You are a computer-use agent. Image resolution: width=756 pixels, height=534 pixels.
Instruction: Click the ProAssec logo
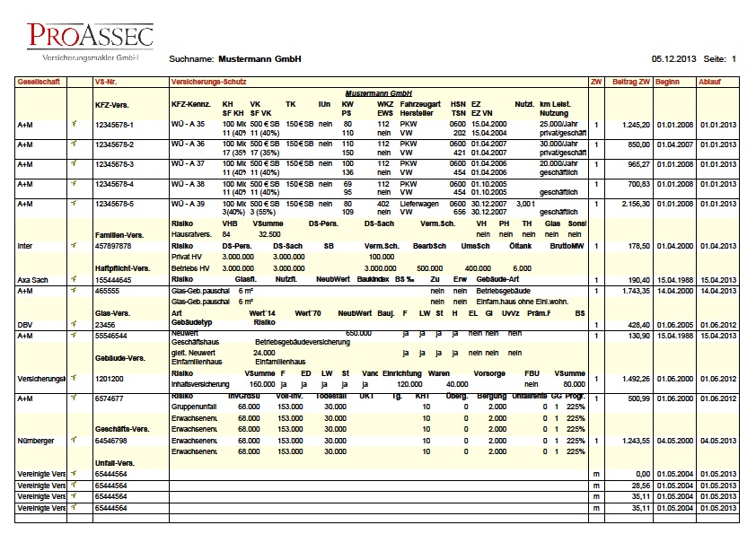tap(90, 41)
